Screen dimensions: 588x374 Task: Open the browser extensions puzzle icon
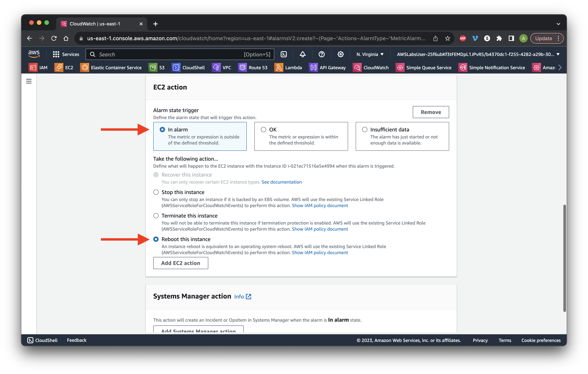[x=499, y=38]
